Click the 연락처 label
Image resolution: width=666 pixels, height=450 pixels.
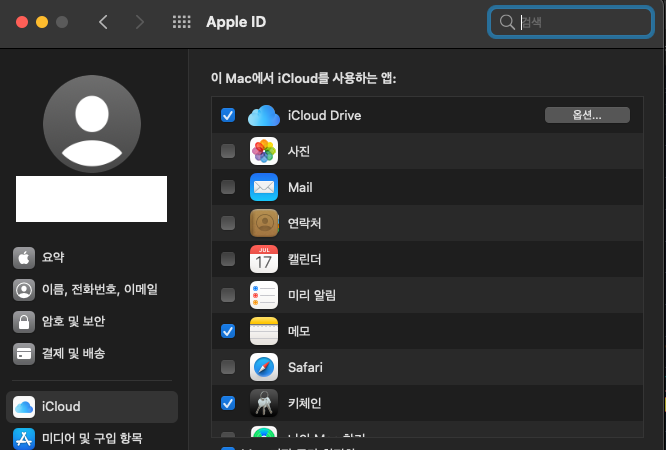pyautogui.click(x=305, y=223)
